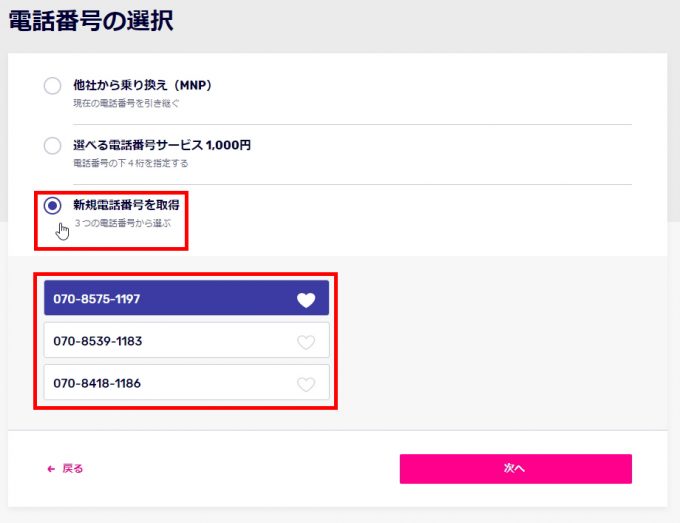Click the left arrow icon beside 戻る
Image resolution: width=680 pixels, height=523 pixels.
pyautogui.click(x=51, y=469)
